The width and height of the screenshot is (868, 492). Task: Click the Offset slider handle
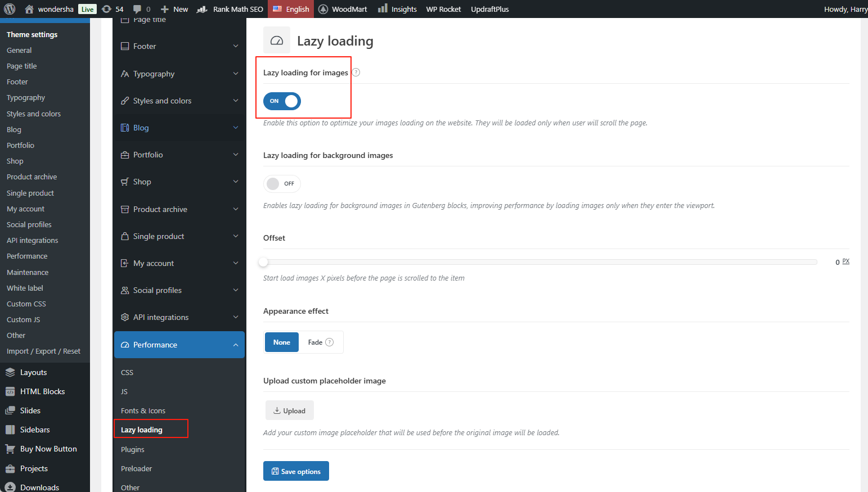pos(263,262)
